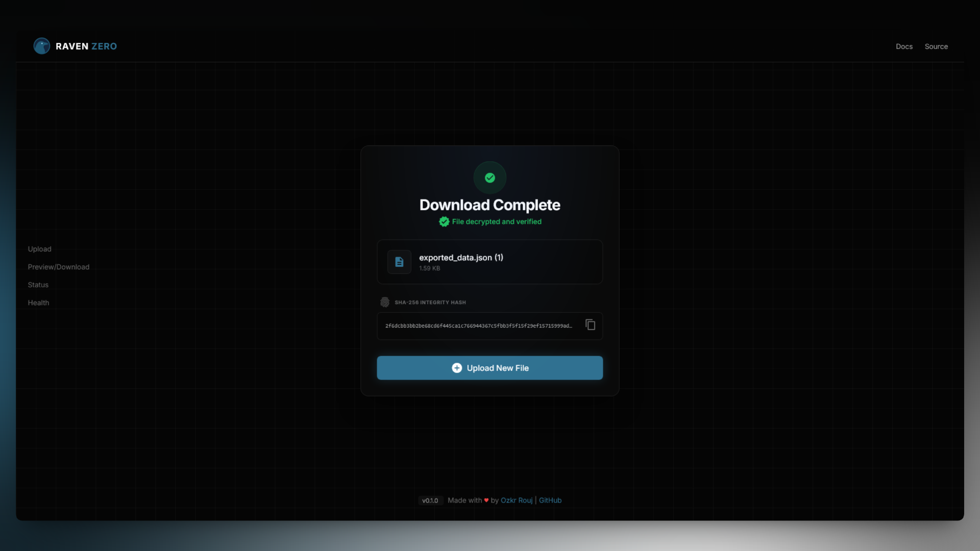
Task: Click the Raven Zero logo icon
Action: tap(42, 46)
